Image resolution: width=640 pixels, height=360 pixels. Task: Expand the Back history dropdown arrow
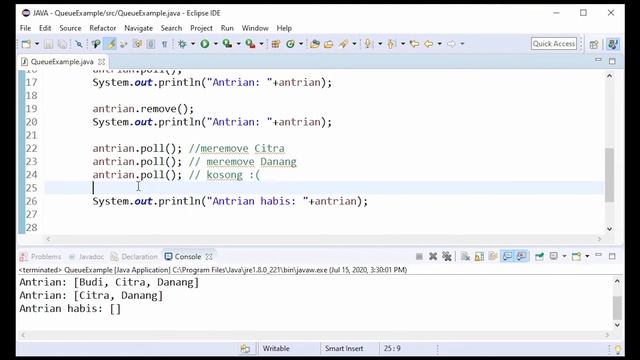[x=440, y=44]
